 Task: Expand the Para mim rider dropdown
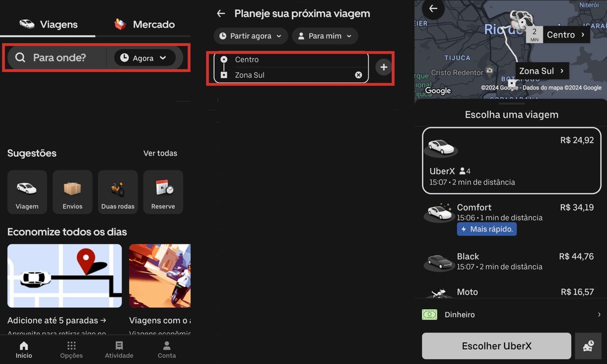(325, 36)
